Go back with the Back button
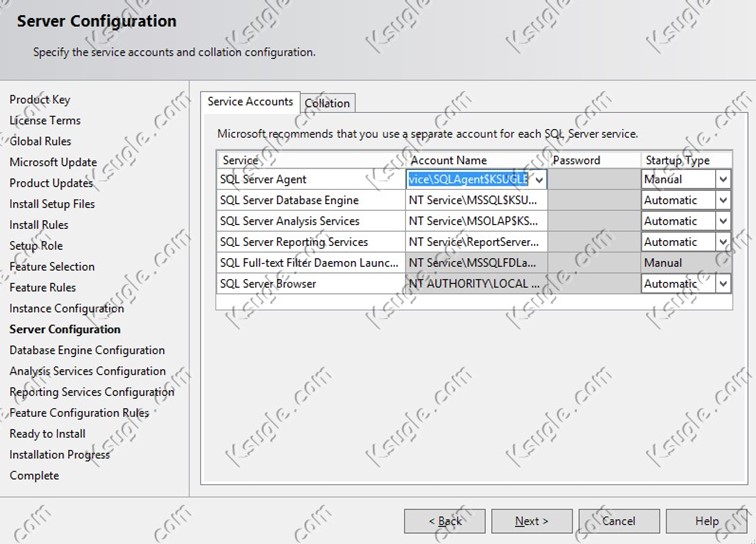 [445, 521]
